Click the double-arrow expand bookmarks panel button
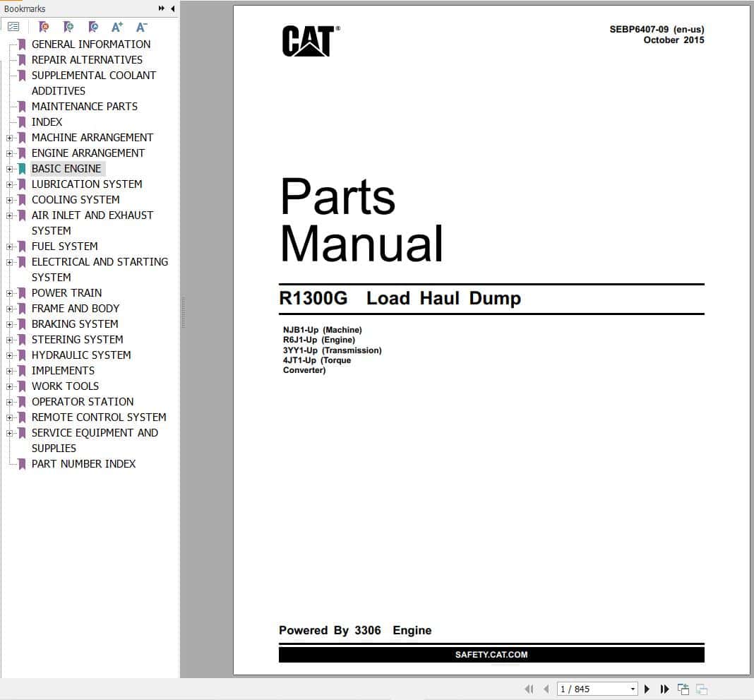The height and width of the screenshot is (700, 754). pyautogui.click(x=161, y=8)
